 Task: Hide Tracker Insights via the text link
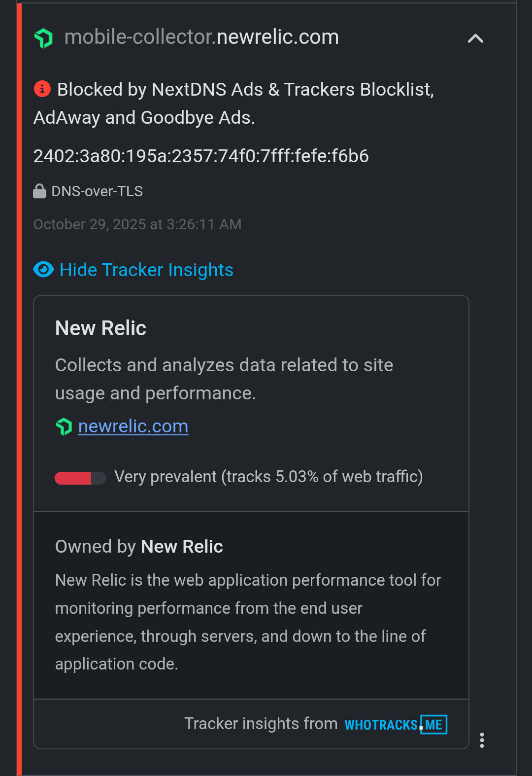[x=146, y=270]
